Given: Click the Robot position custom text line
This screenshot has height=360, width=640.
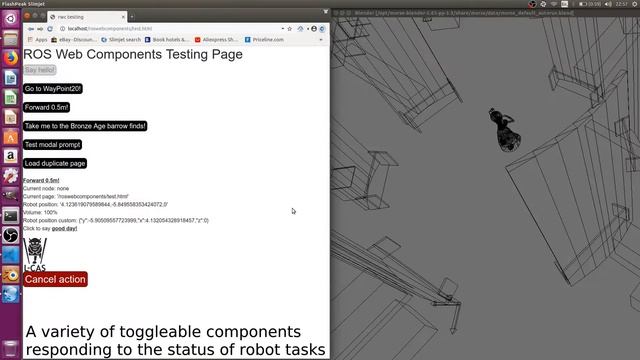Looking at the screenshot, I should [x=116, y=220].
